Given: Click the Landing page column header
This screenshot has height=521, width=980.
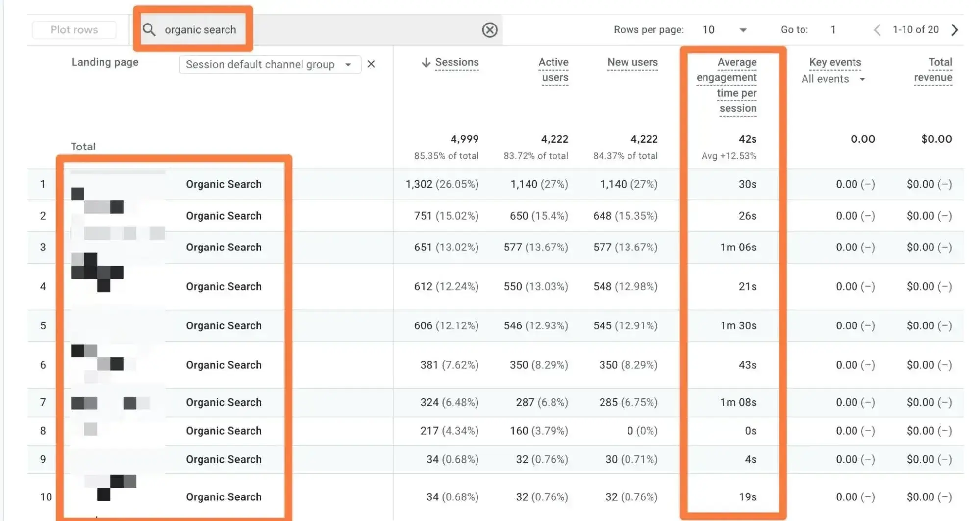Looking at the screenshot, I should [104, 62].
